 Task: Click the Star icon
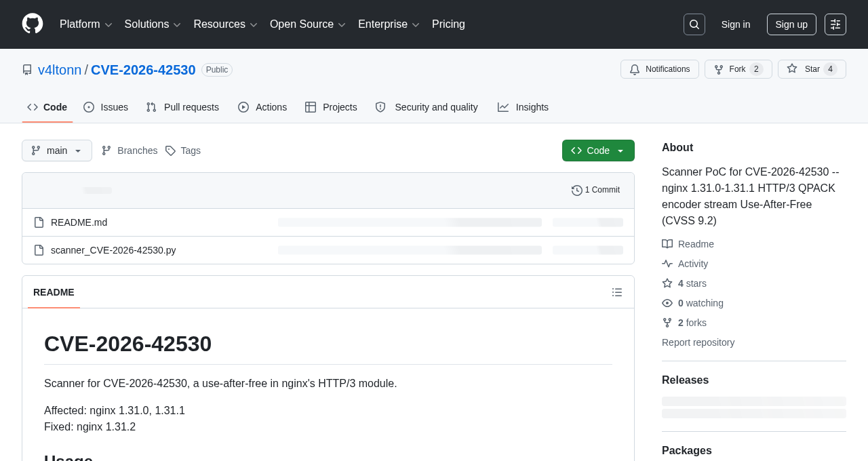792,68
